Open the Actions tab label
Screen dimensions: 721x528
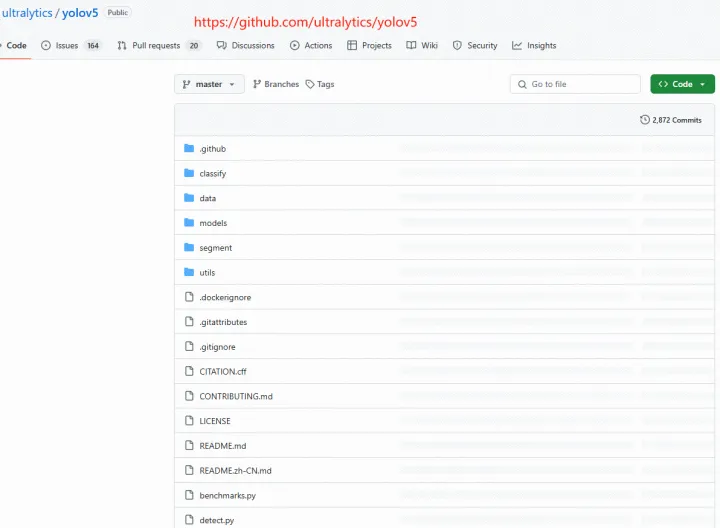pos(318,46)
